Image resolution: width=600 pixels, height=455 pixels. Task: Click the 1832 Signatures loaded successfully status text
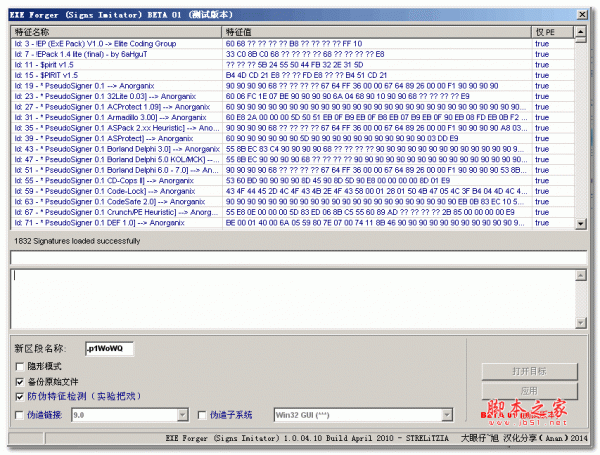tap(77, 241)
